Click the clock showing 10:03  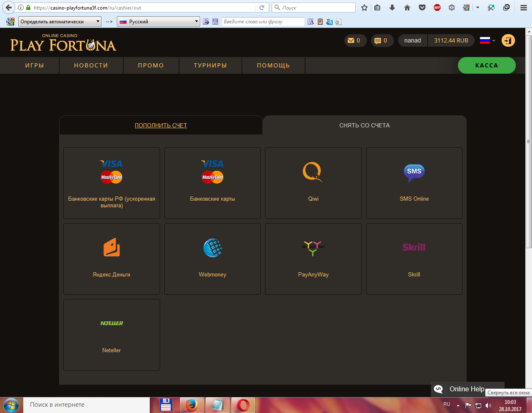(x=510, y=402)
